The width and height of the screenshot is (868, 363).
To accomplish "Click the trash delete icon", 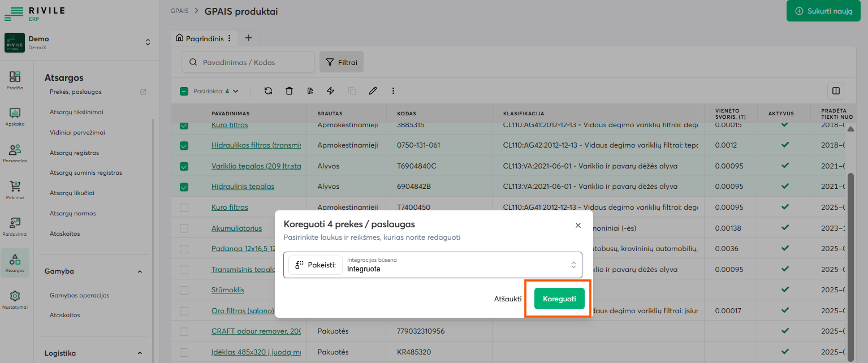I will (289, 91).
